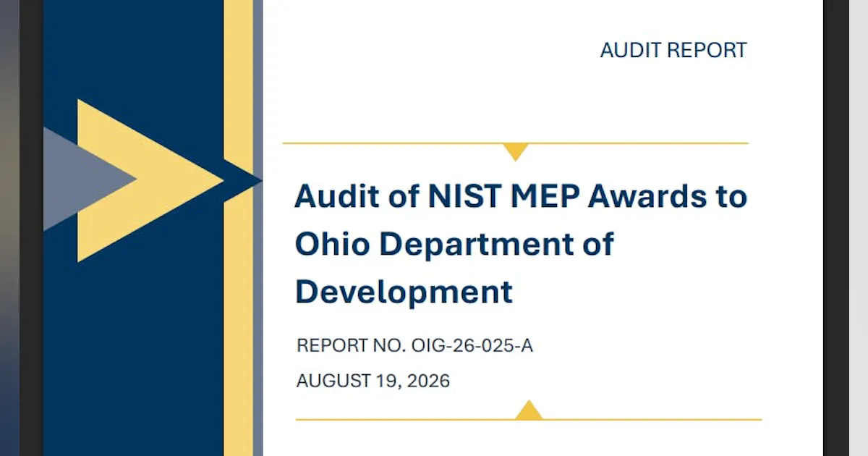Click the 'REPORT NO. OIG-26-025-A' text
Image resolution: width=868 pixels, height=456 pixels.
click(x=414, y=346)
